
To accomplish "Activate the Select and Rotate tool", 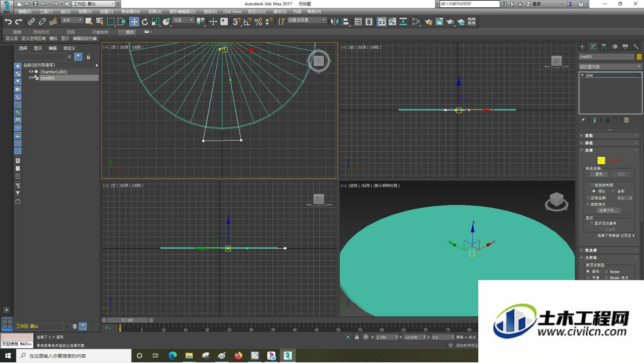I will pos(145,22).
